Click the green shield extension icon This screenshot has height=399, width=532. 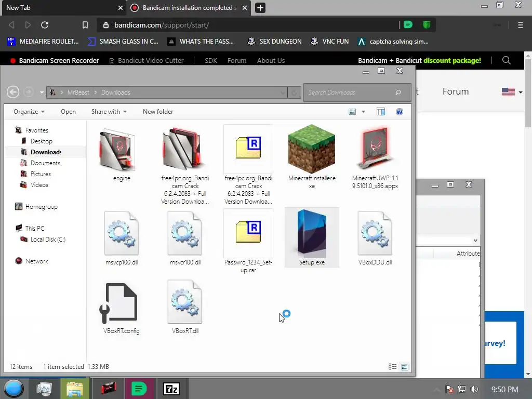pos(427,24)
